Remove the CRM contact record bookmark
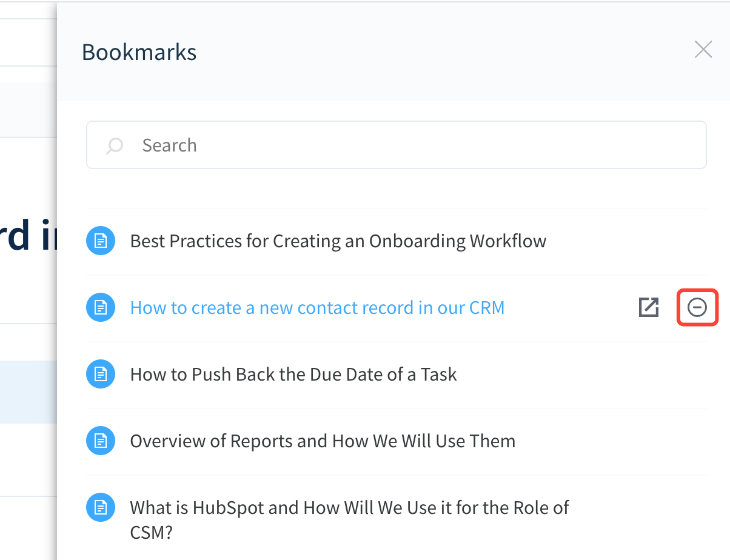Viewport: 730px width, 560px height. [697, 308]
